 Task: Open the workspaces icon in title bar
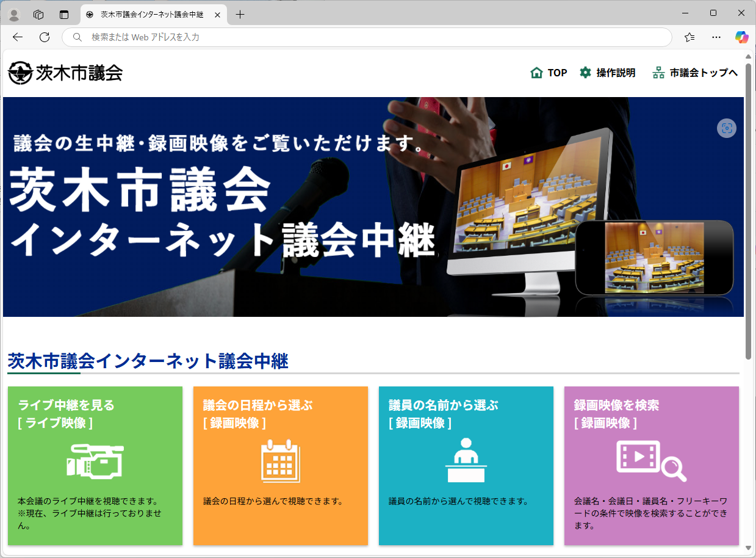38,15
